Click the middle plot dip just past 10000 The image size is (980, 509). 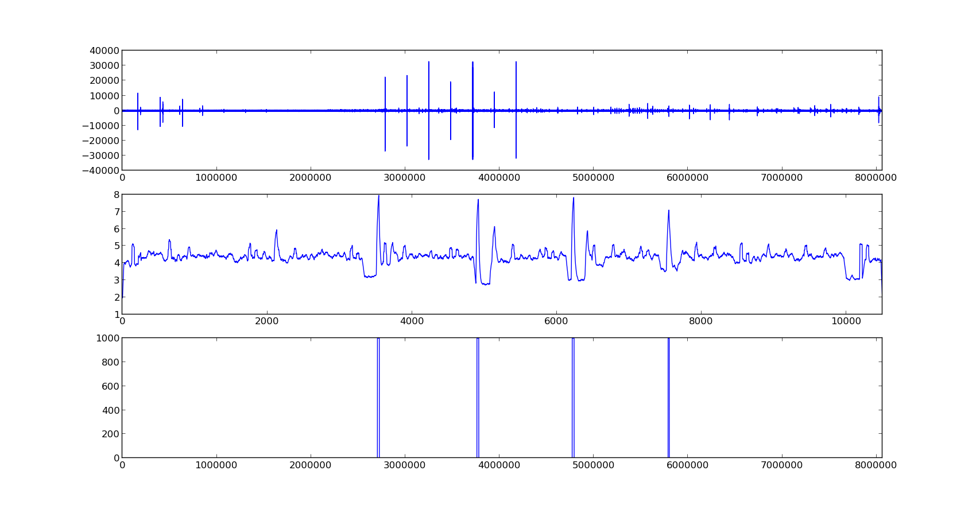pyautogui.click(x=851, y=278)
